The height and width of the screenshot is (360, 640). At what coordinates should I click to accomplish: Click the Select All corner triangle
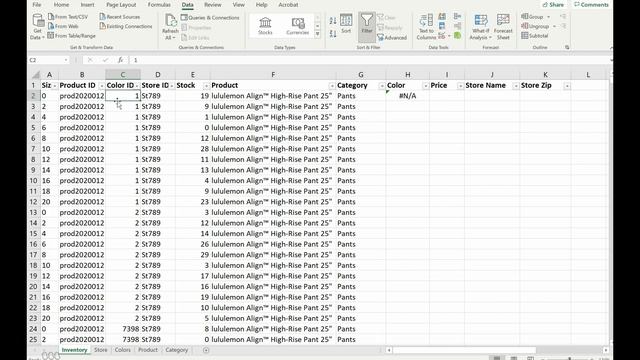[x=36, y=75]
